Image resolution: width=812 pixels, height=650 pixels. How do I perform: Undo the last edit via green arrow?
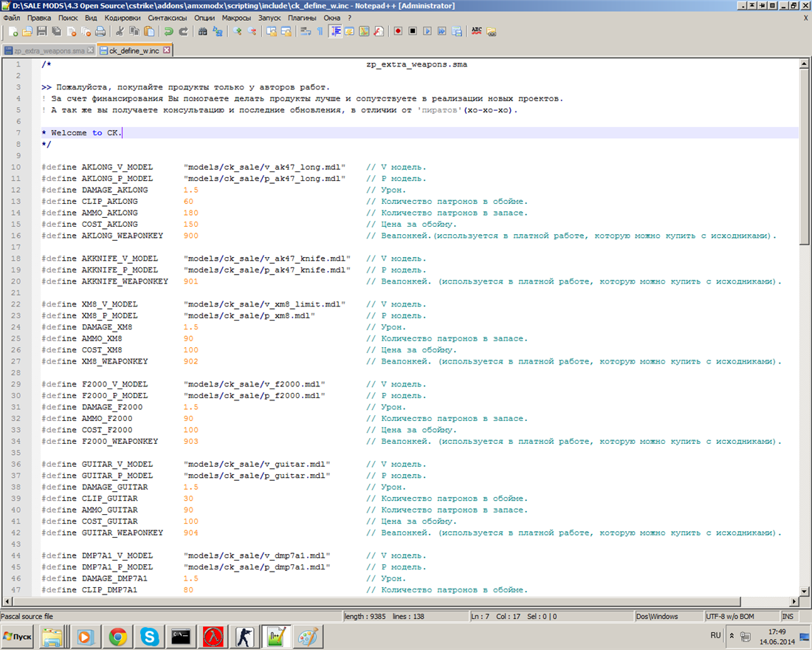click(x=168, y=32)
